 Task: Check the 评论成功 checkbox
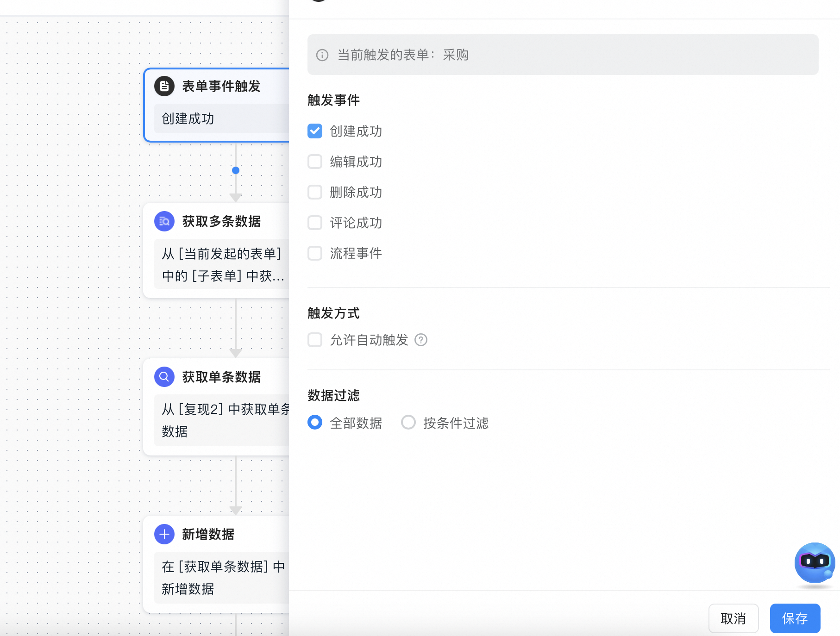(315, 223)
